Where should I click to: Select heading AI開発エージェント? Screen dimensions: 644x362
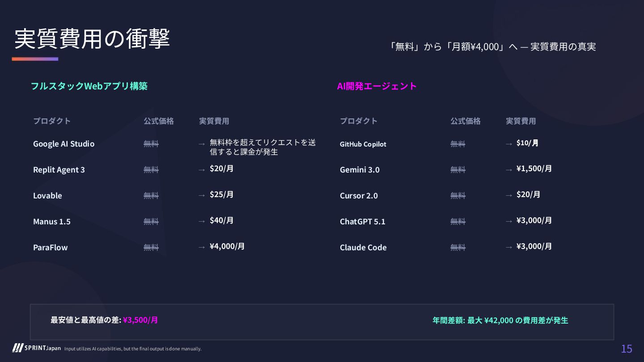tap(377, 86)
